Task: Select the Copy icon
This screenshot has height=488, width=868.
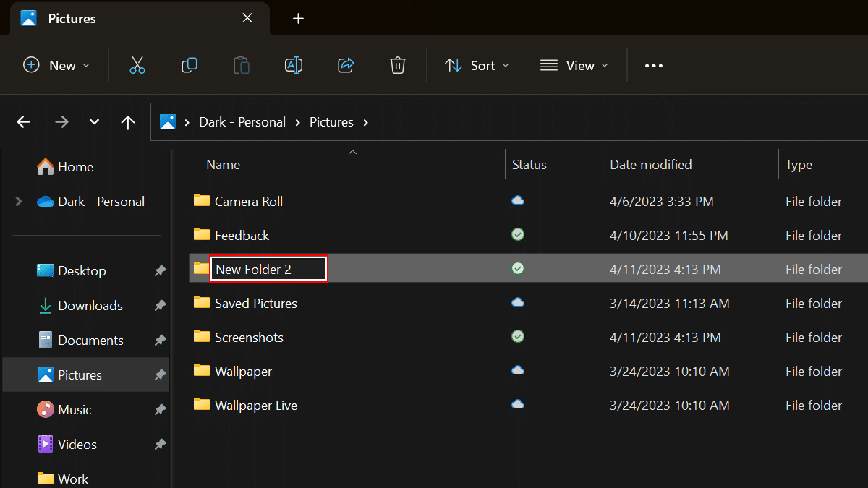Action: [190, 65]
